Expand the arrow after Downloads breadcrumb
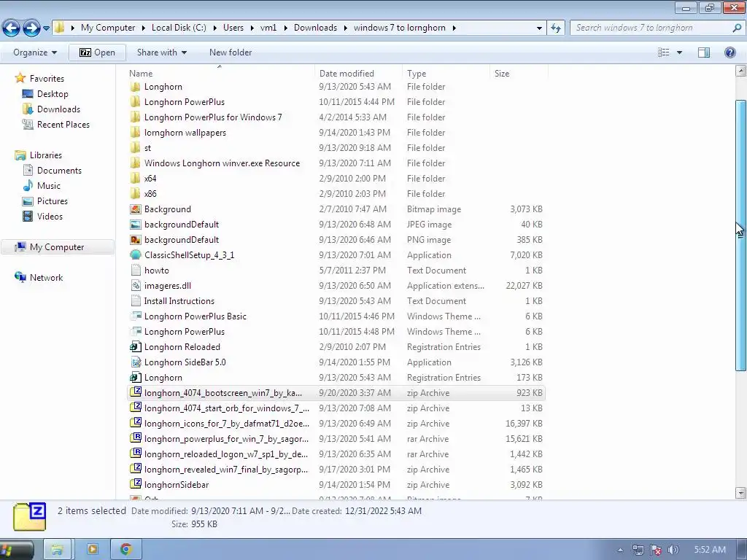This screenshot has height=560, width=747. [x=345, y=28]
